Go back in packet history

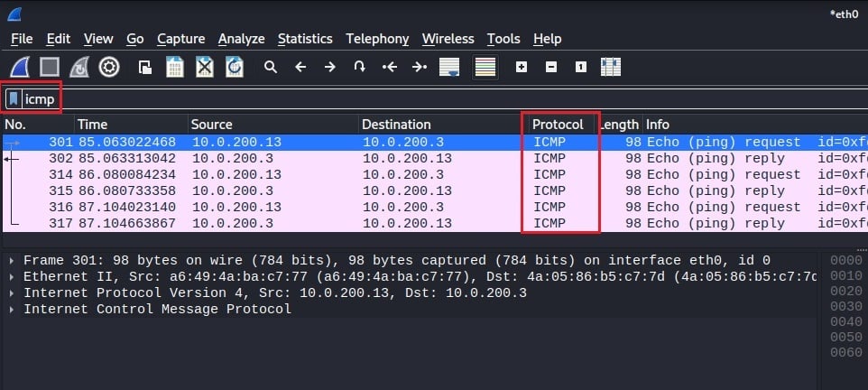click(x=300, y=68)
